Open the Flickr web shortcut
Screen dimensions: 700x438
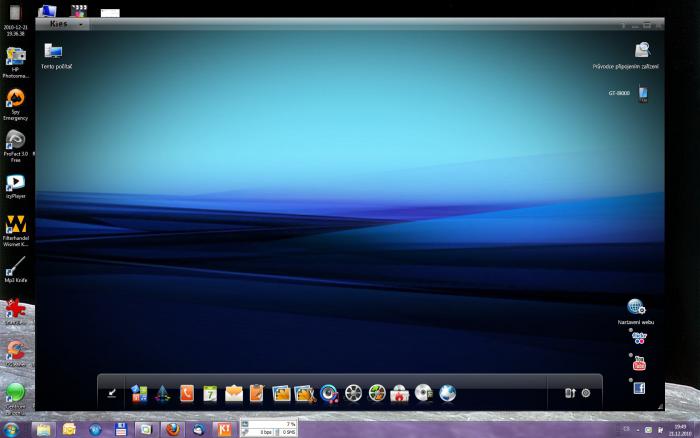tap(639, 339)
